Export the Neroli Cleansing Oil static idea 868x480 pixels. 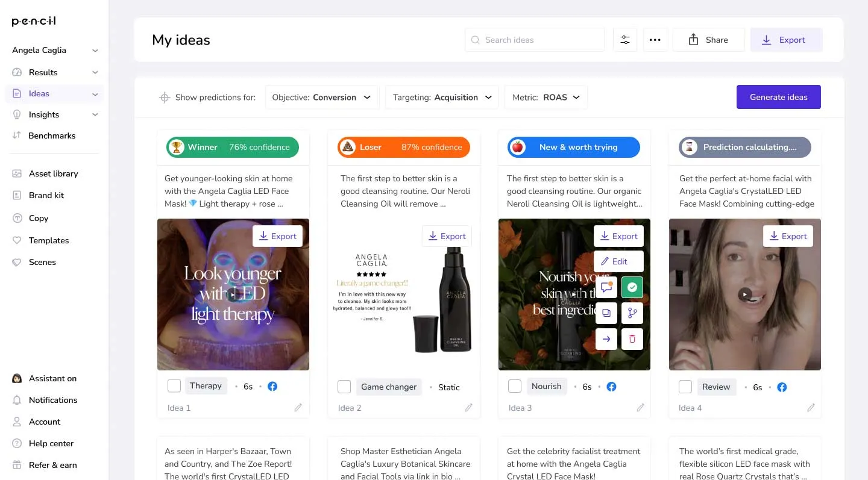[x=447, y=236]
